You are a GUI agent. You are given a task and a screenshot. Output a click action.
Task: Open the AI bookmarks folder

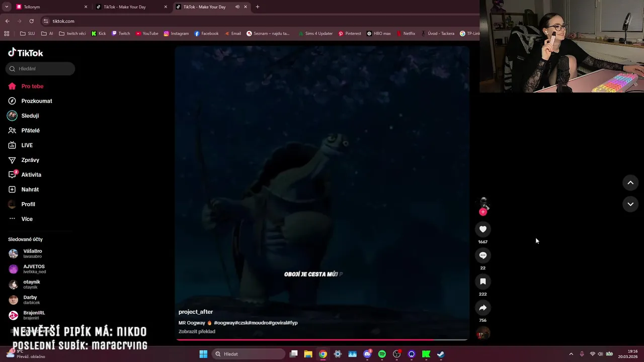(x=47, y=34)
